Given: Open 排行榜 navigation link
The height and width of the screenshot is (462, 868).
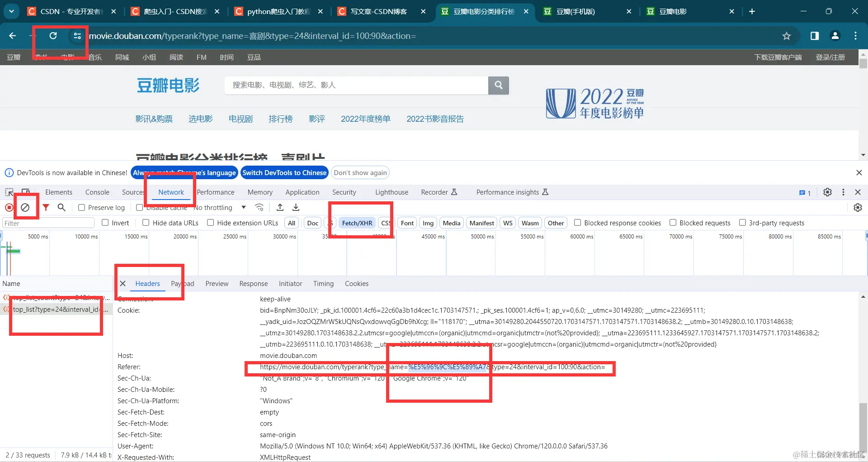Looking at the screenshot, I should (x=281, y=119).
